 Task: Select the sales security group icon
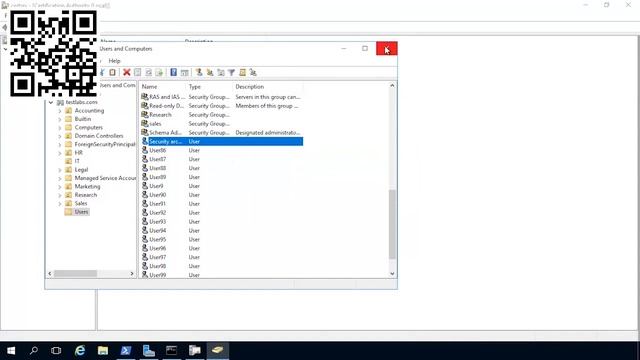tap(144, 124)
